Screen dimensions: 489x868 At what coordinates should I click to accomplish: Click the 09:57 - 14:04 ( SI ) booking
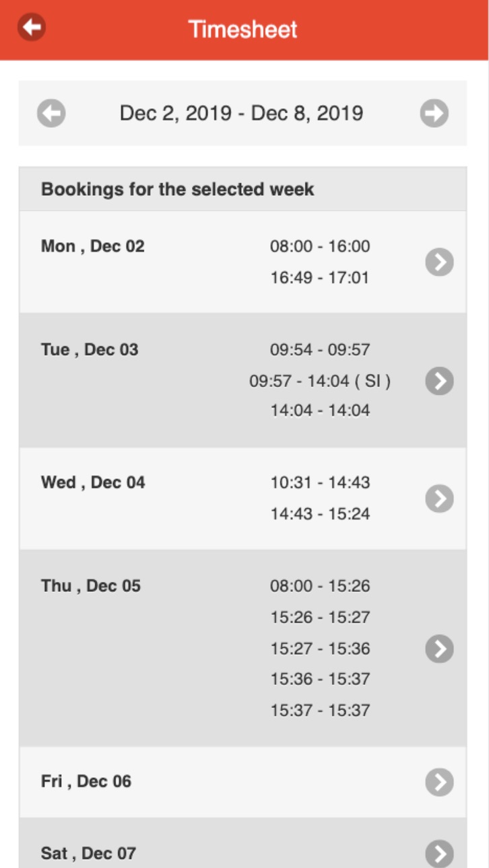click(320, 382)
